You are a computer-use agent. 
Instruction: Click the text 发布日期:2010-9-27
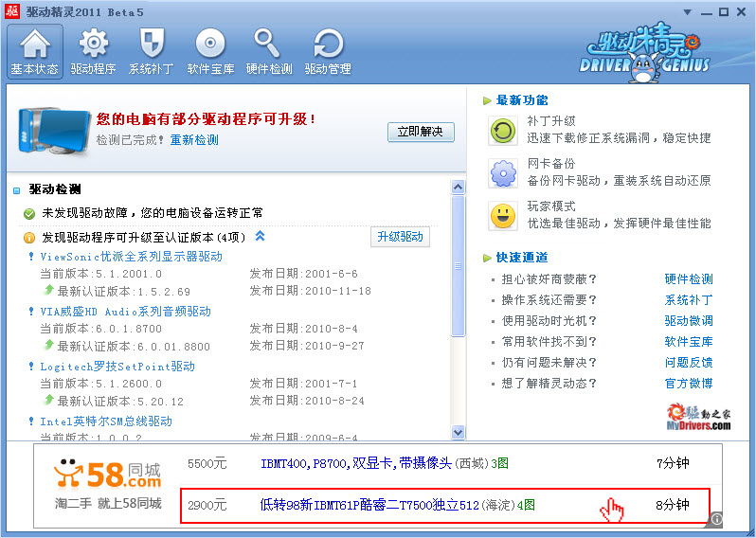coord(307,346)
